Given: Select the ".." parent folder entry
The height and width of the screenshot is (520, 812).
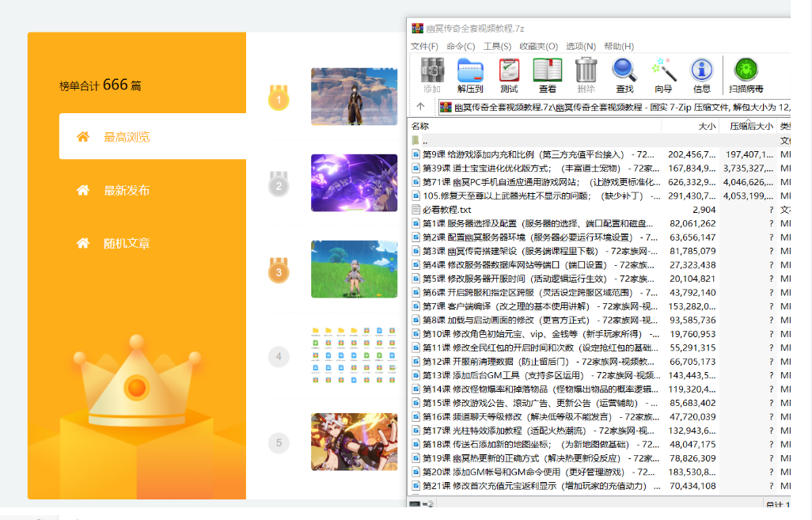Looking at the screenshot, I should pyautogui.click(x=427, y=140).
